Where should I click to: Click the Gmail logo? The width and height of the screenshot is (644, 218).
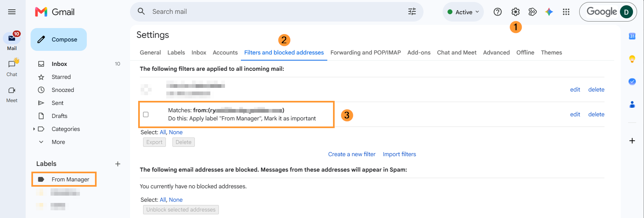55,12
